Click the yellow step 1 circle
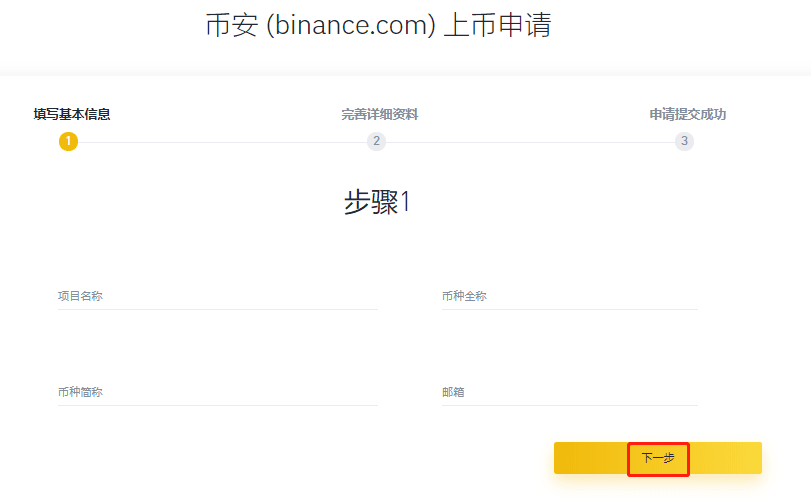This screenshot has width=811, height=501. pyautogui.click(x=68, y=141)
